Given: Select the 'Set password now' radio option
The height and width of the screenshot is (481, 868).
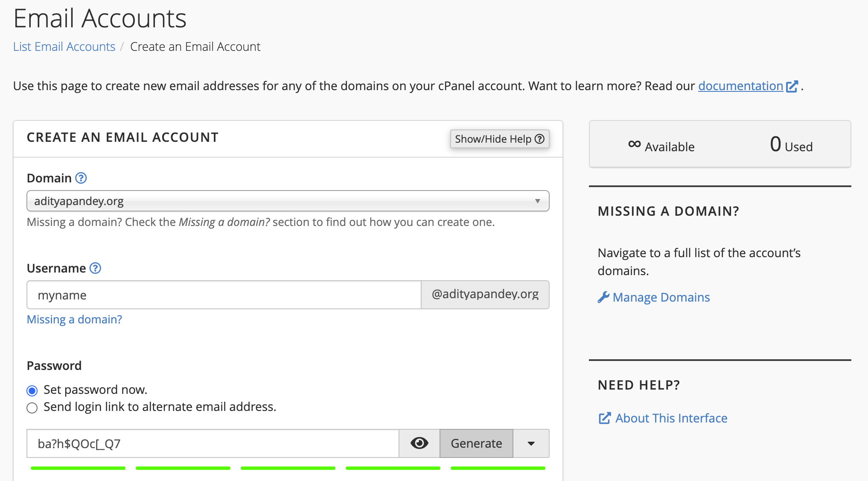Looking at the screenshot, I should (x=32, y=390).
